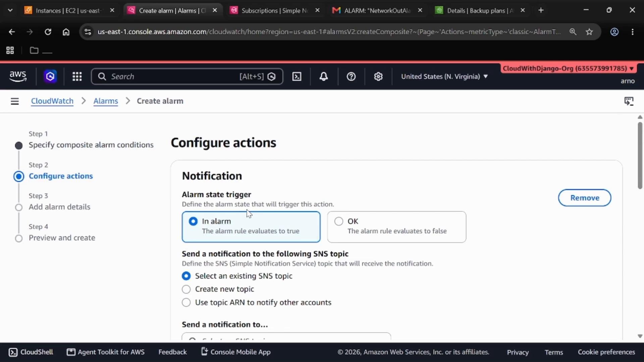Expand the United States (N. Virginia) region selector
The height and width of the screenshot is (362, 644).
click(444, 76)
